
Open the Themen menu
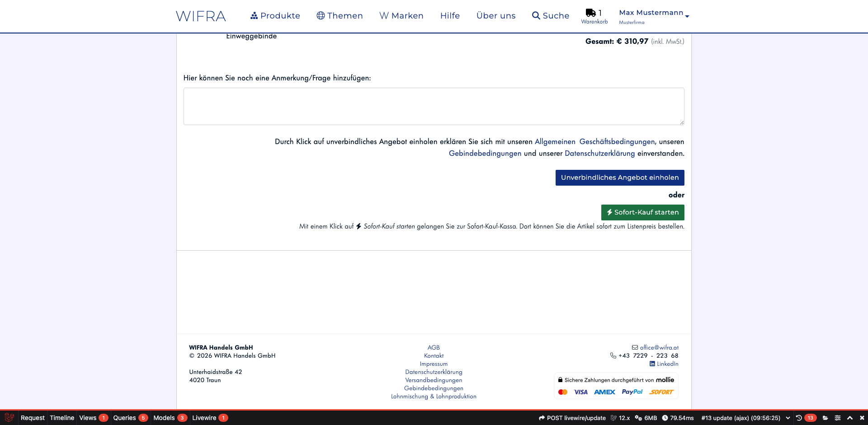click(340, 16)
